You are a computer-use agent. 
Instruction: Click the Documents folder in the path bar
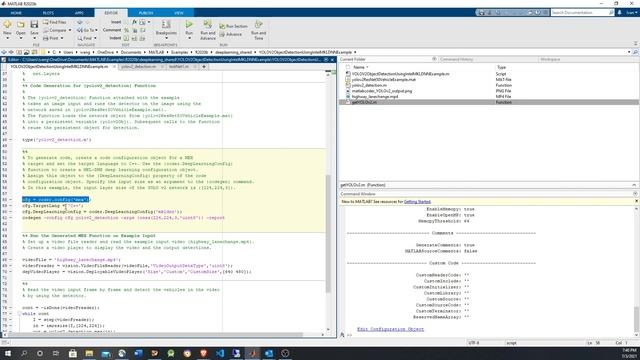click(x=131, y=52)
